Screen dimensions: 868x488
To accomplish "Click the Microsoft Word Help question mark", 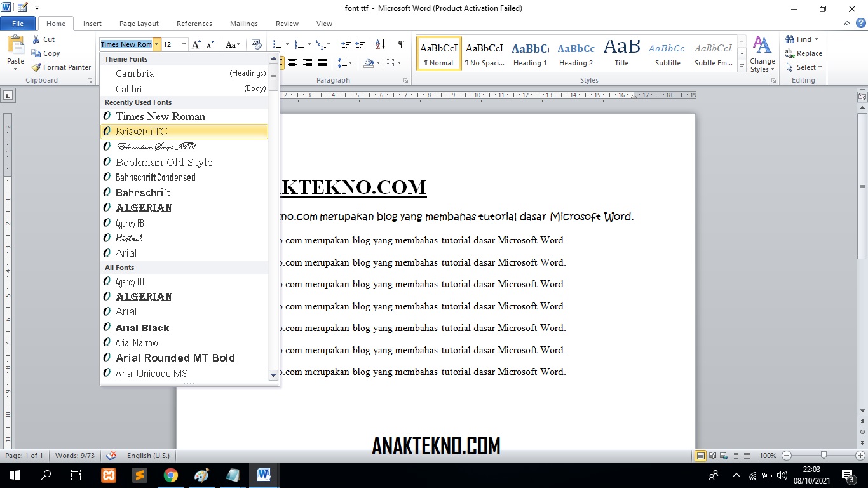I will [860, 24].
